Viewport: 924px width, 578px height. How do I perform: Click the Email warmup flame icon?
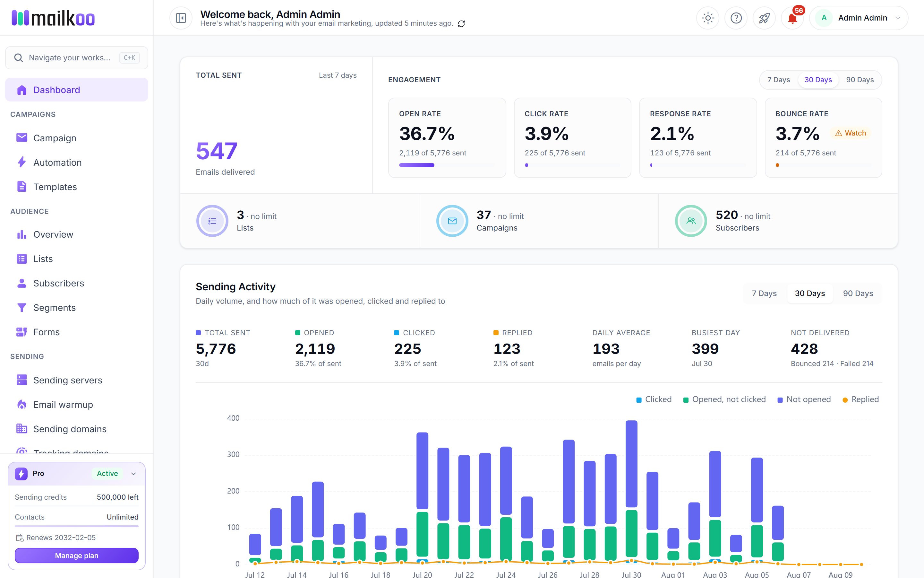click(x=22, y=405)
